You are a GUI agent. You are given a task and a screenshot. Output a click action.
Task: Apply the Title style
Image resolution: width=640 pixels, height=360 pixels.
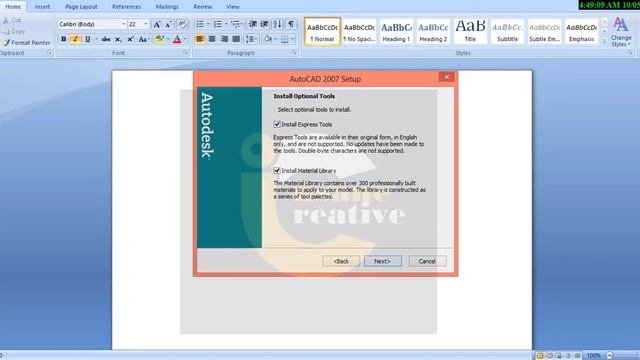point(470,31)
